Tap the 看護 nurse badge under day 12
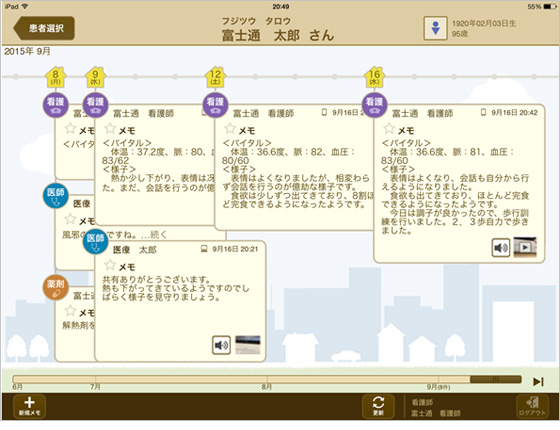The height and width of the screenshot is (430, 560). [x=215, y=105]
